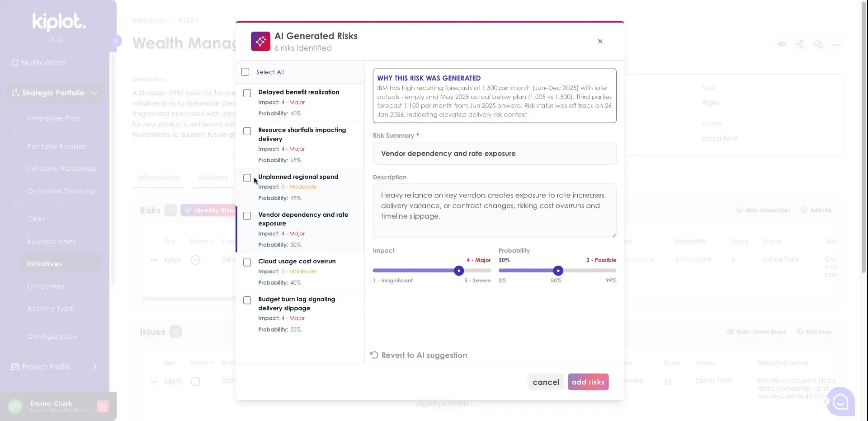Click the AI sparkle icon in the modal header
This screenshot has width=868, height=421.
260,41
